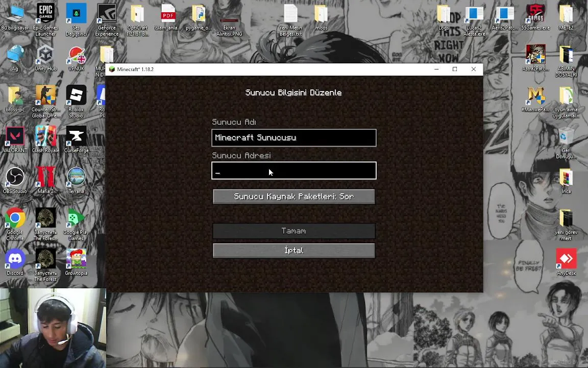Open The Forest icon beside Discord
Viewport: 588px width, 368px height.
point(45,265)
